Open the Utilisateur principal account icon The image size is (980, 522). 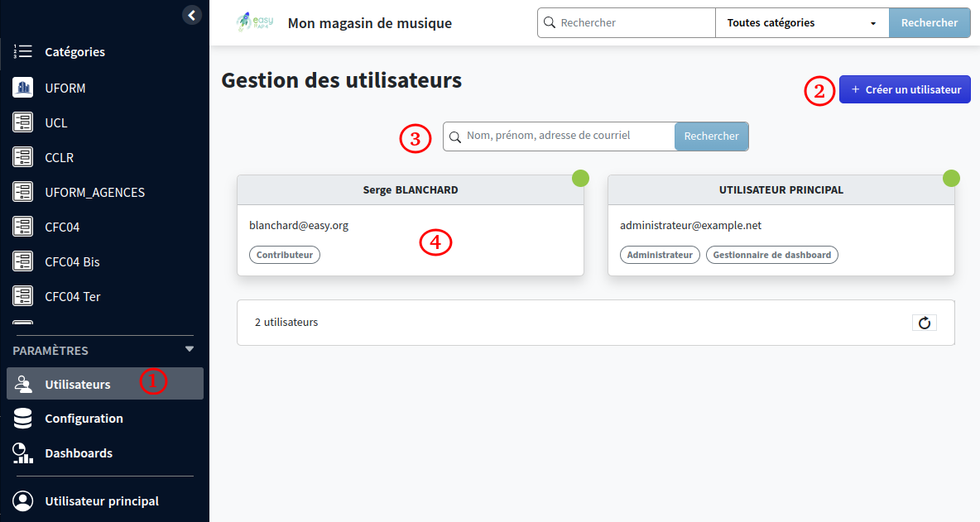point(23,500)
